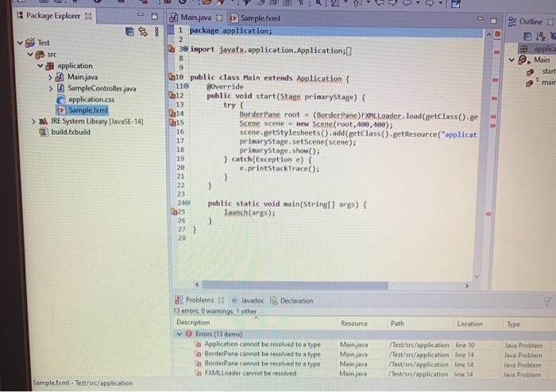Jump to line 25 error in overview ruler

(x=488, y=214)
